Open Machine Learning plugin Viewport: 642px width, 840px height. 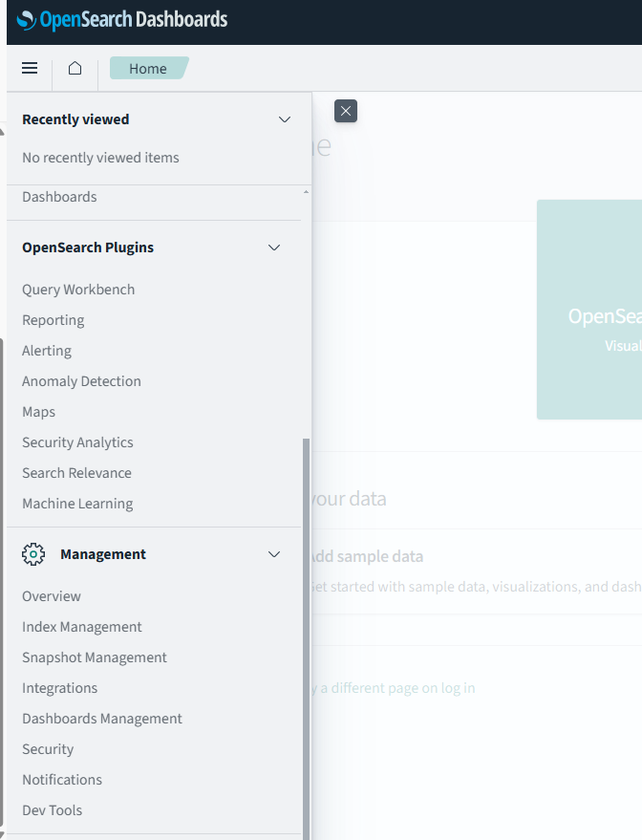pos(77,503)
